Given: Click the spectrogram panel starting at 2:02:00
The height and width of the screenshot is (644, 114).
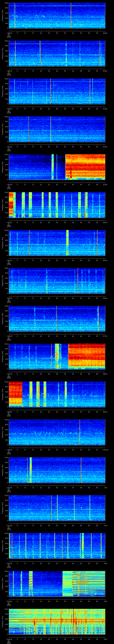Looking at the screenshot, I should coord(57,546).
